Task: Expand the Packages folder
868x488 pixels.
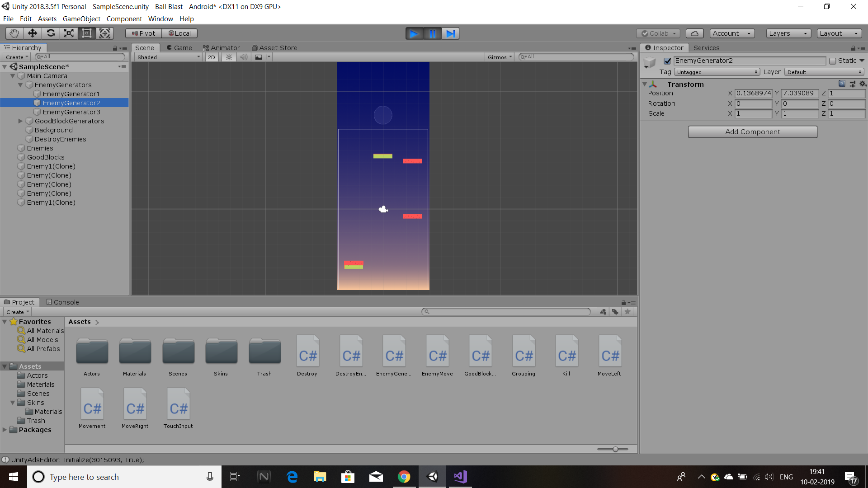Action: click(x=5, y=430)
